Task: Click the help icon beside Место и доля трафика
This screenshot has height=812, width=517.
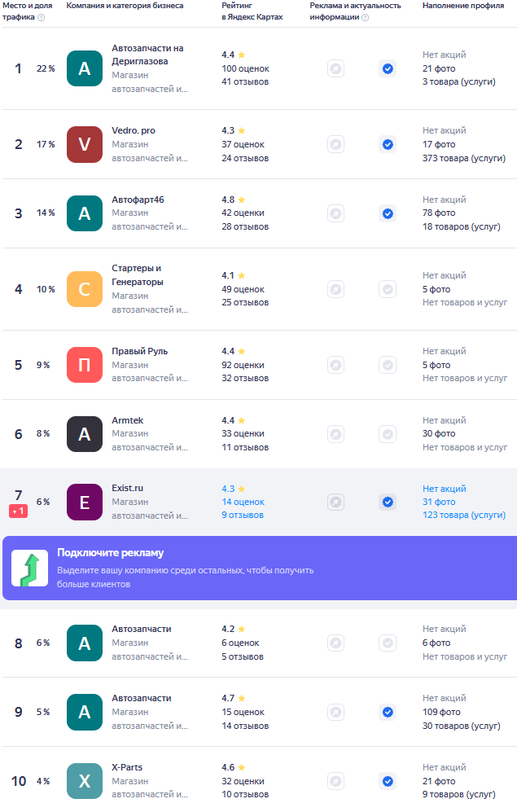Action: [x=42, y=18]
